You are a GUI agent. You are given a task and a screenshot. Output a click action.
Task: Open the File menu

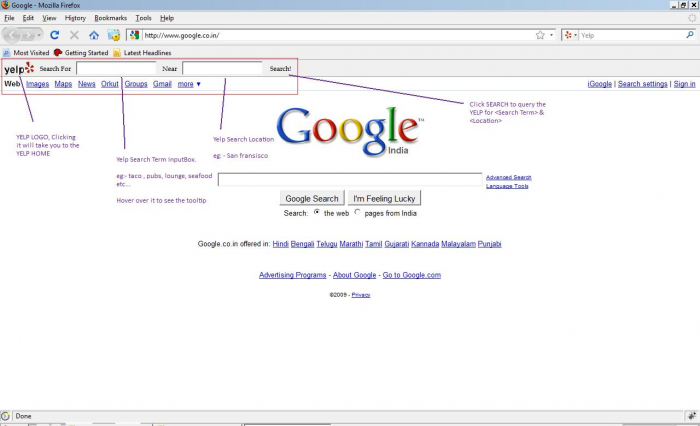pyautogui.click(x=9, y=18)
